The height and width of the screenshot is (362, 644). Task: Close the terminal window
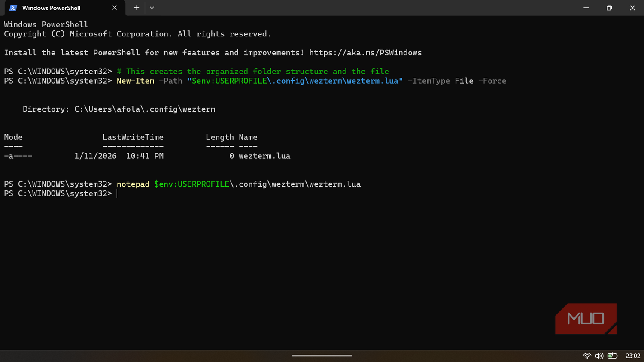coord(632,8)
